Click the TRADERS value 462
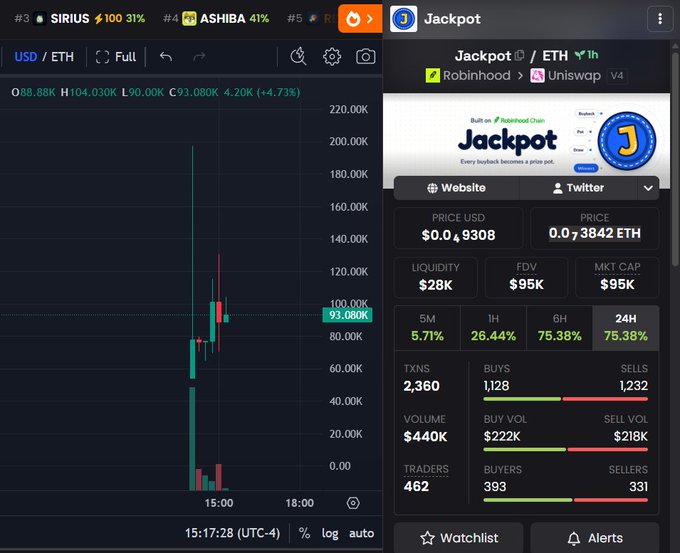The height and width of the screenshot is (553, 680). [x=416, y=486]
